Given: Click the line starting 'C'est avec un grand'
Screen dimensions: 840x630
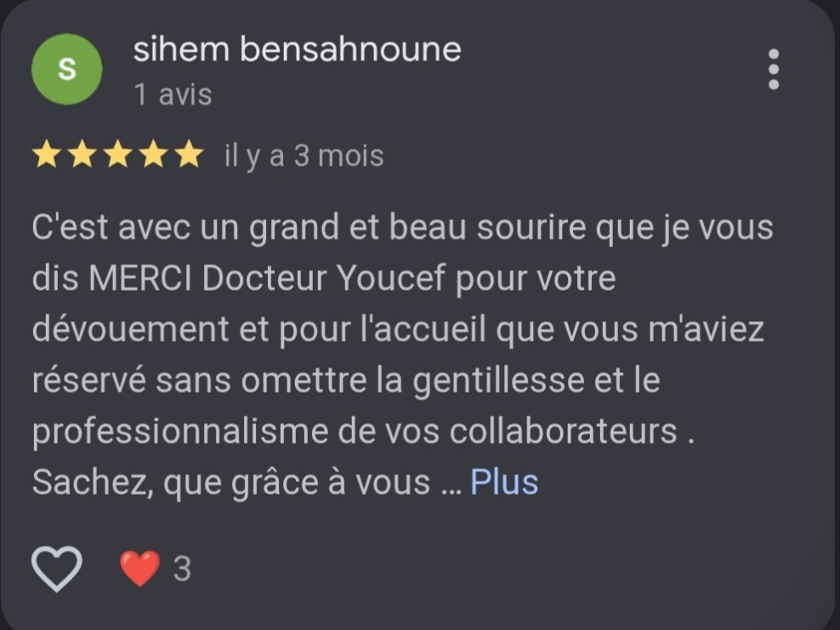Looking at the screenshot, I should point(403,228).
